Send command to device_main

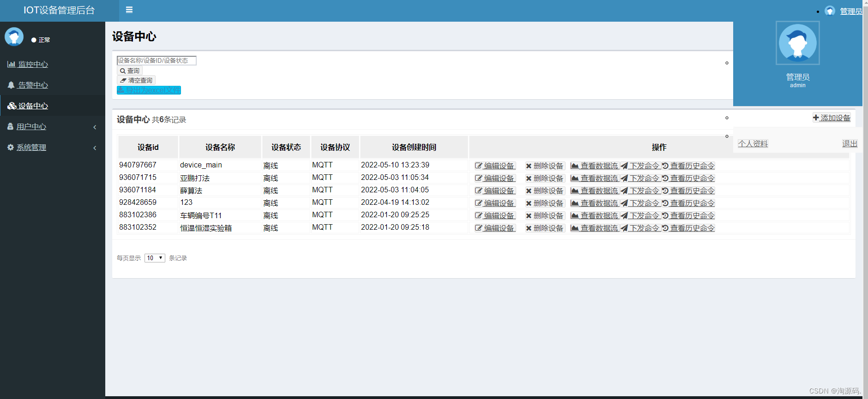[640, 166]
